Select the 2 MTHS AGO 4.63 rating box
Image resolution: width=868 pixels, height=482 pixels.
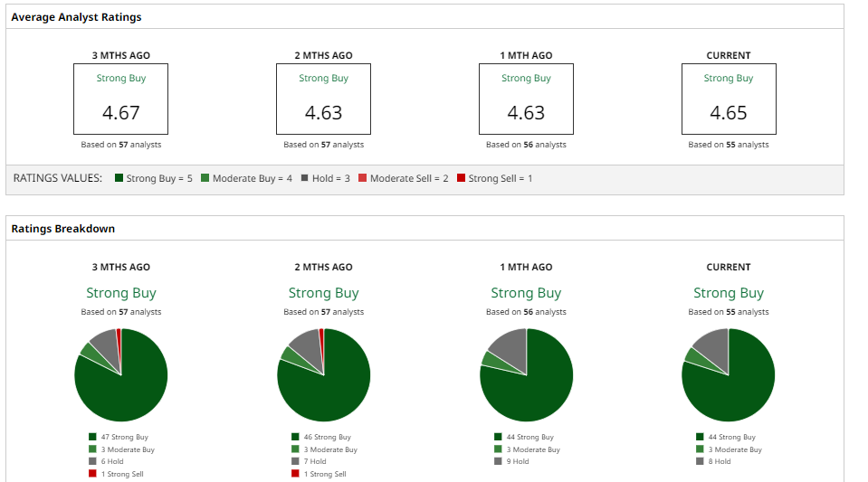click(323, 99)
